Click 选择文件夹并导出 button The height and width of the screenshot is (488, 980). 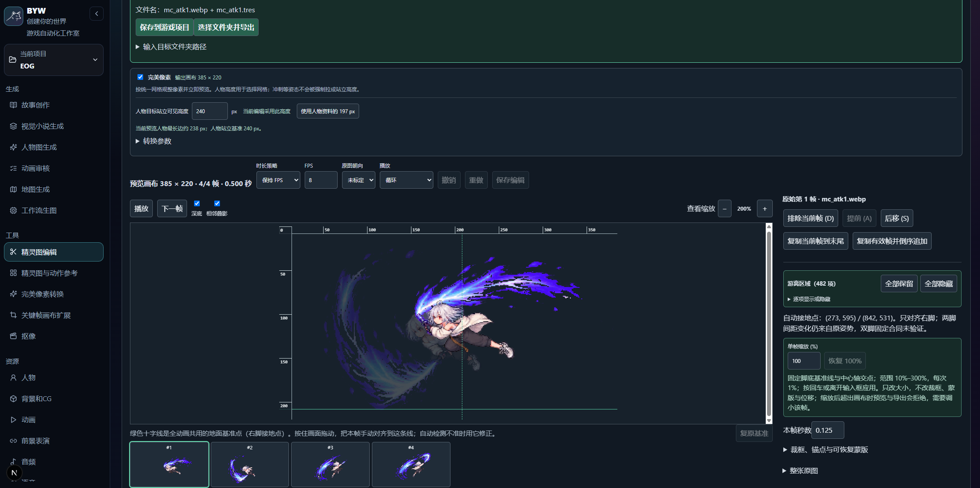[226, 27]
